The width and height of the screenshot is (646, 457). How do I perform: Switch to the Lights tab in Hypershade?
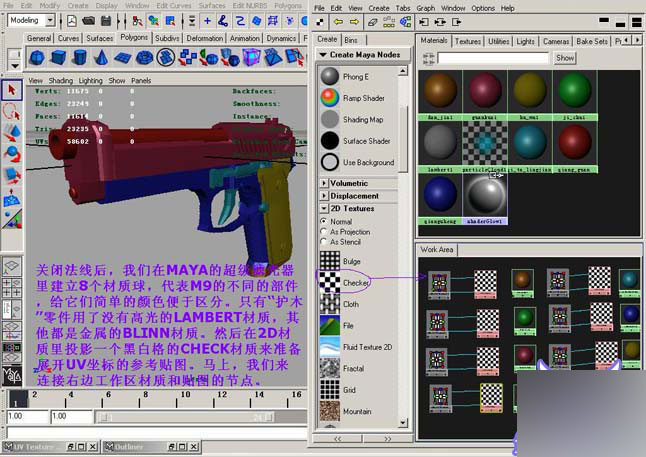[x=525, y=41]
